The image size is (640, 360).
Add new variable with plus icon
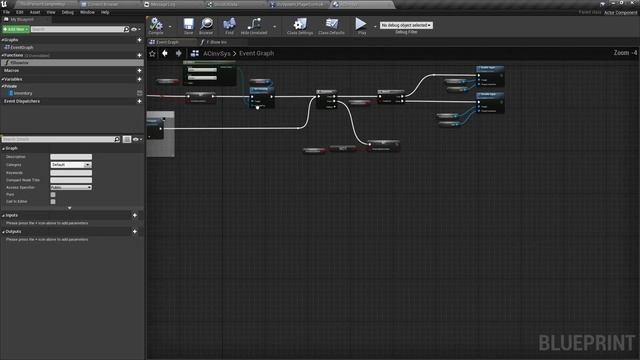pos(139,79)
